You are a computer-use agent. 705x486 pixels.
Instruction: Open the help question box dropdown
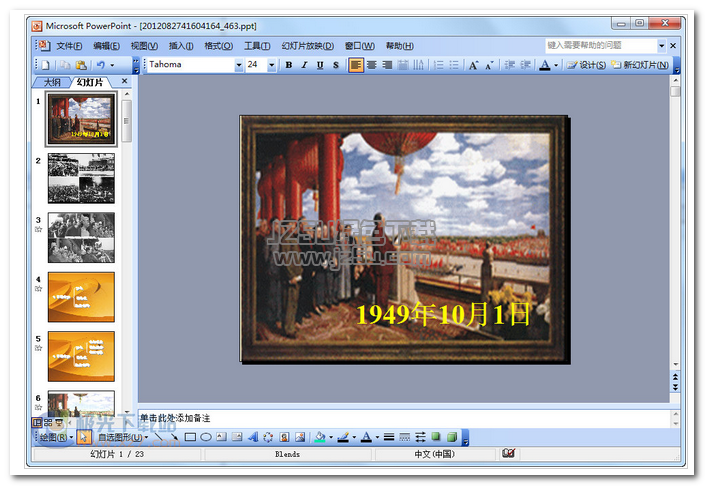(661, 45)
